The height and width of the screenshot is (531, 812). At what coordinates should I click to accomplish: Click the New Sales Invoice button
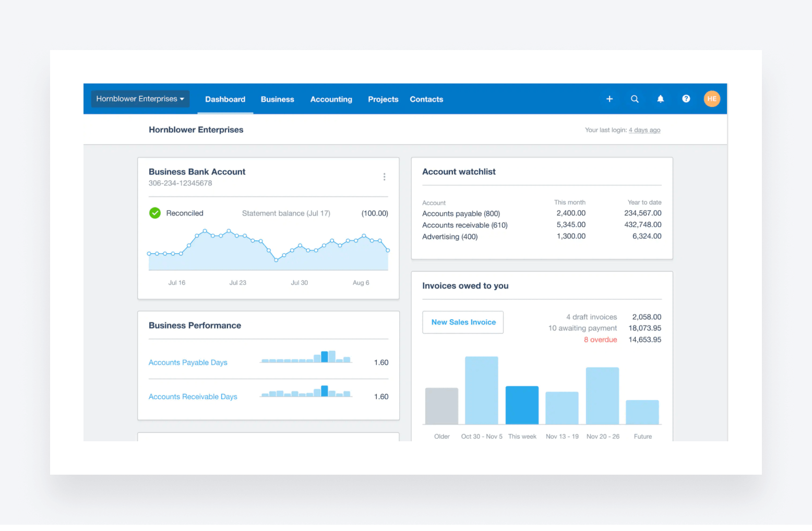(463, 322)
